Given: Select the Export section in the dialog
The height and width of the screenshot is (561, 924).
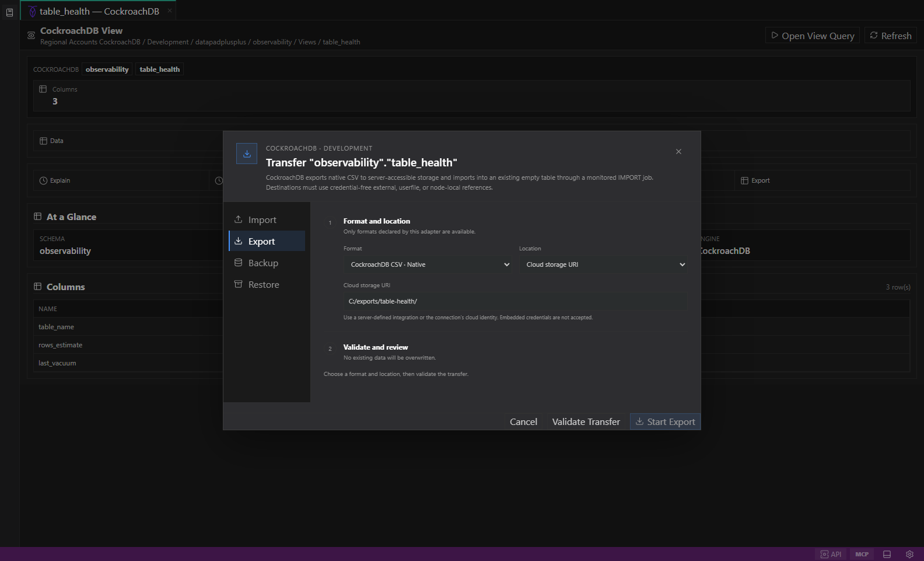Looking at the screenshot, I should pos(267,241).
